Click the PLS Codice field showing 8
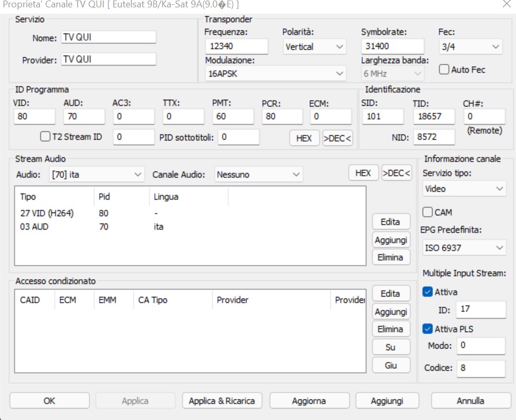 point(481,368)
